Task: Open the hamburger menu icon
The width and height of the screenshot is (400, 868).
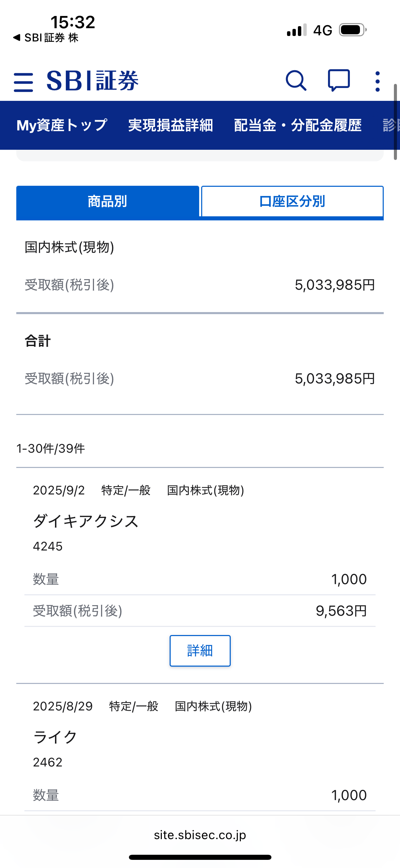Action: [x=23, y=82]
